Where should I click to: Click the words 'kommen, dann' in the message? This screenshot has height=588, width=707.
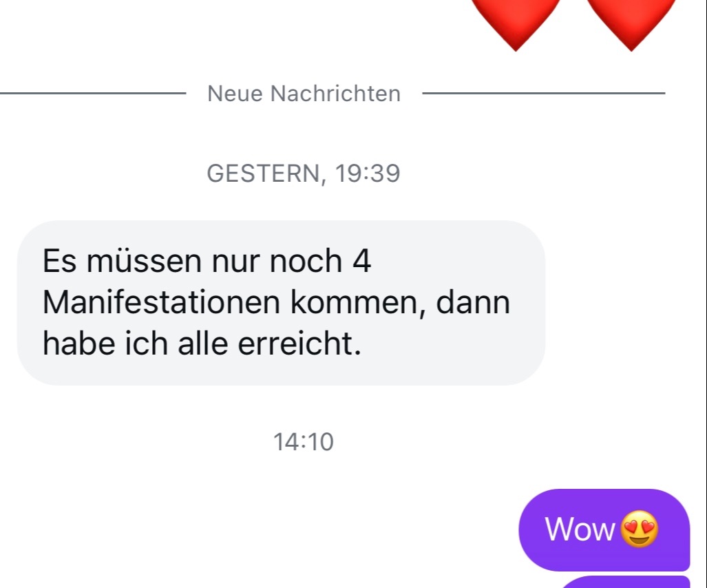pyautogui.click(x=401, y=302)
